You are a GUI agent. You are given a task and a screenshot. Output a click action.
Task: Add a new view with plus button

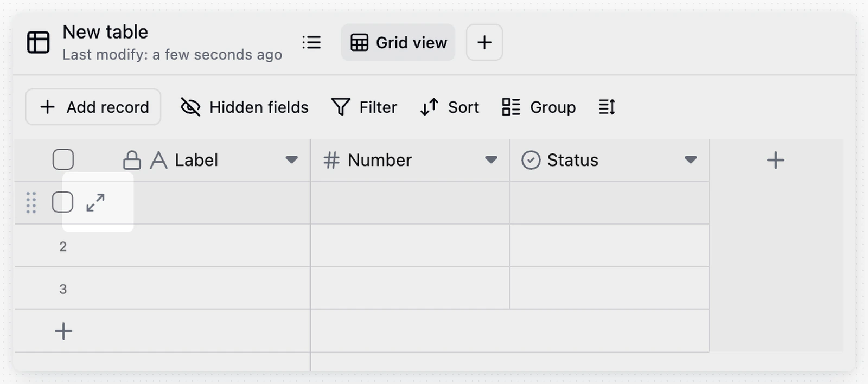coord(484,42)
